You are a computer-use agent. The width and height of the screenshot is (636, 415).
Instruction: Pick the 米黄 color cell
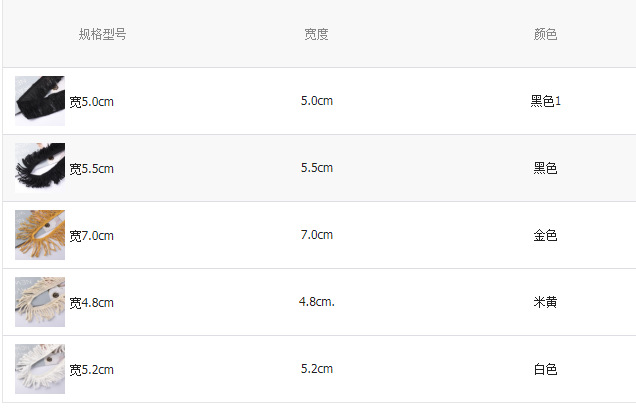pyautogui.click(x=545, y=302)
